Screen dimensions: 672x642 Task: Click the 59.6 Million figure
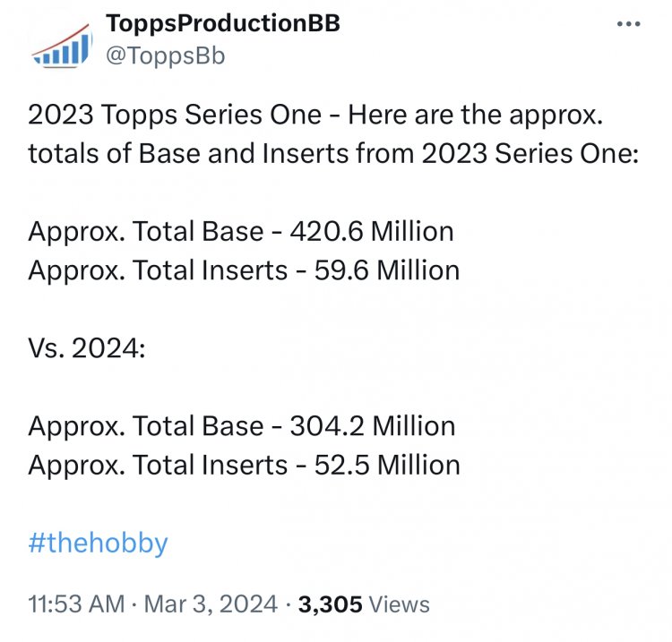tap(387, 270)
